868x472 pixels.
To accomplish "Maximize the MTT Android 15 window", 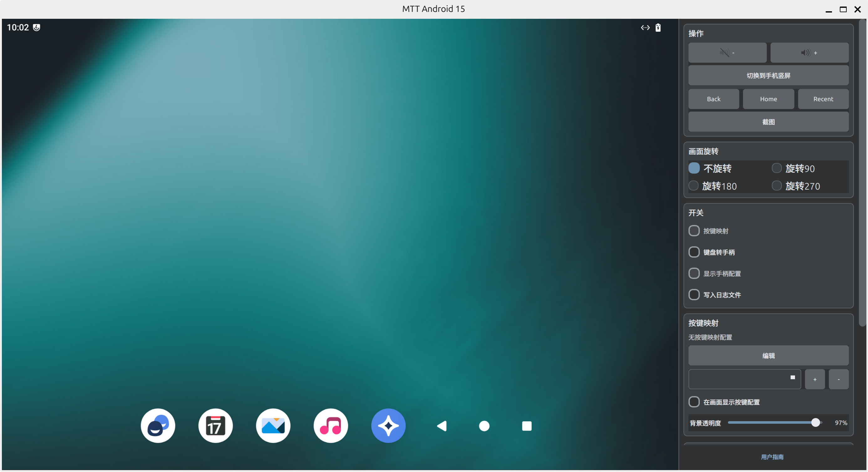I will coord(843,9).
